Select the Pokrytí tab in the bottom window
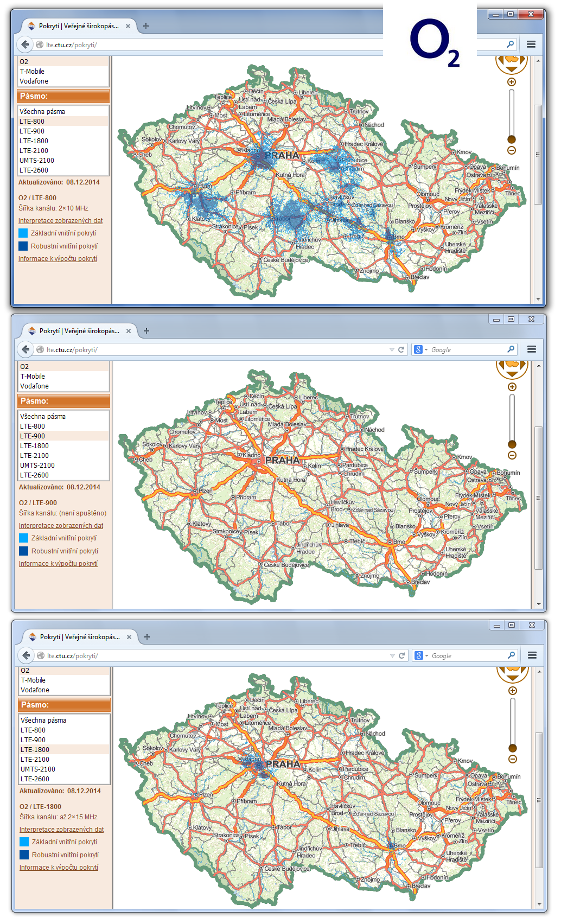Viewport: 561px width, 924px height. [x=80, y=636]
